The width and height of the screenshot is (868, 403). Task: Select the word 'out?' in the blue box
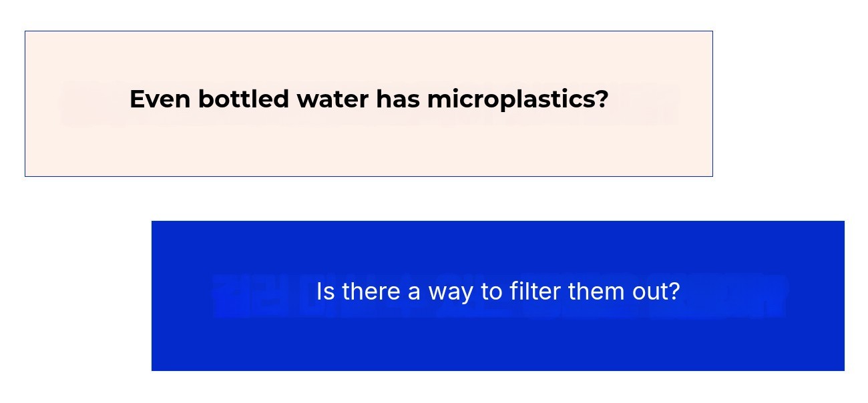click(655, 292)
